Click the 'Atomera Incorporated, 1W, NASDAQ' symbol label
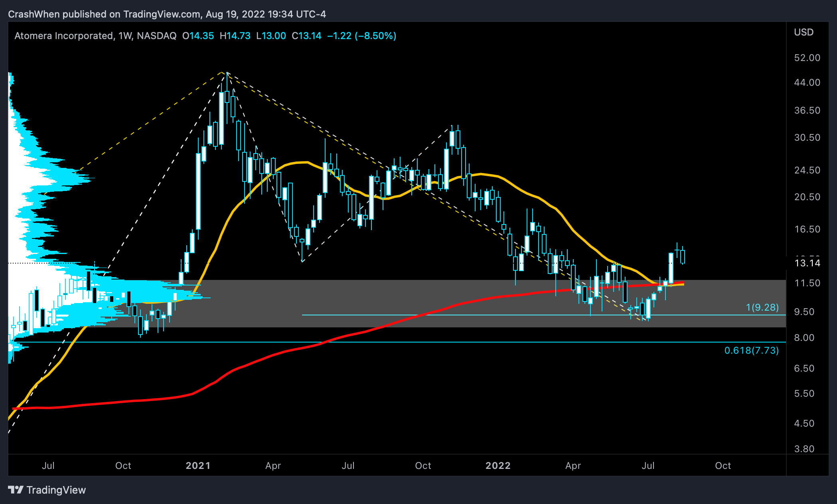This screenshot has width=837, height=504. coord(95,36)
